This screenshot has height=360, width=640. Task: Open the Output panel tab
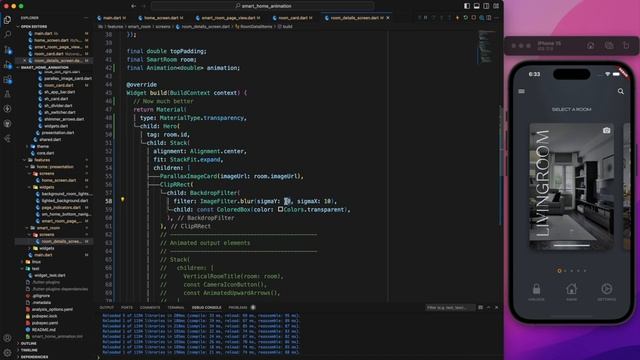pos(107,307)
